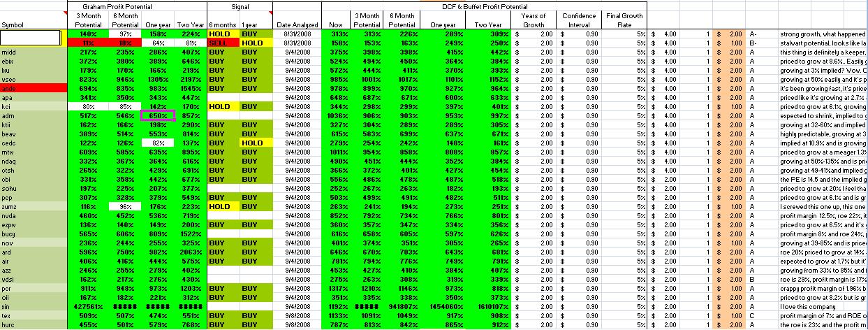Click the 'xin' symbol cell

click(x=34, y=306)
